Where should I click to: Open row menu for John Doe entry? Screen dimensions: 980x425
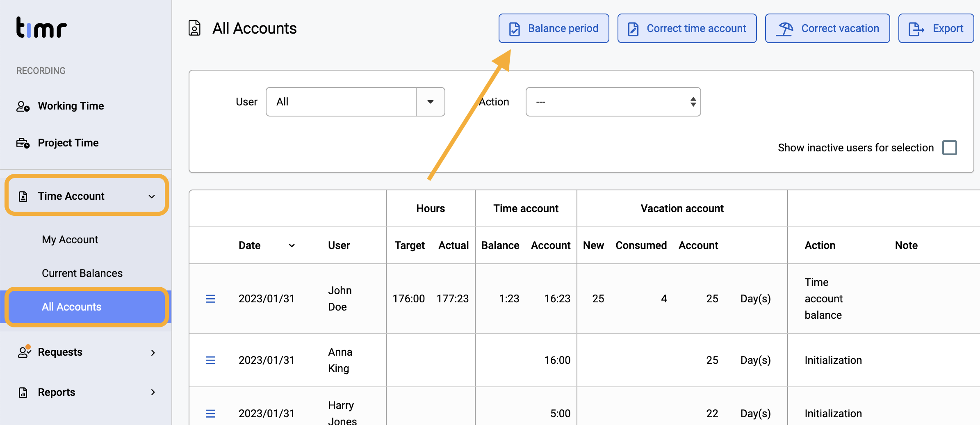[x=210, y=299]
